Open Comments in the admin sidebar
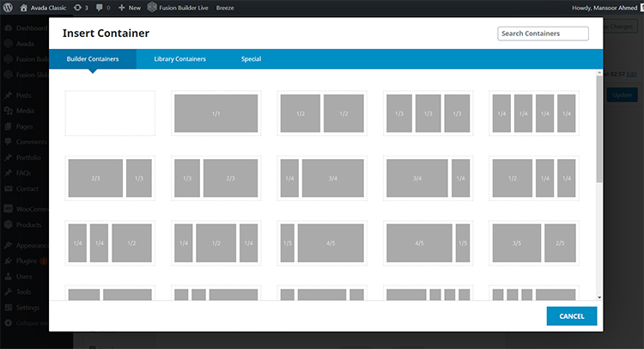 pyautogui.click(x=27, y=142)
